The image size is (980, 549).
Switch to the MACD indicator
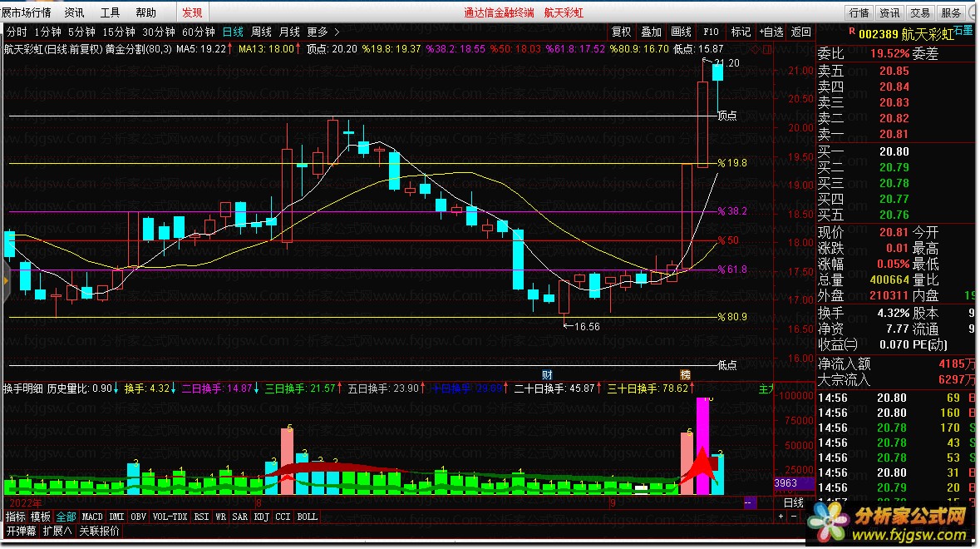click(92, 517)
